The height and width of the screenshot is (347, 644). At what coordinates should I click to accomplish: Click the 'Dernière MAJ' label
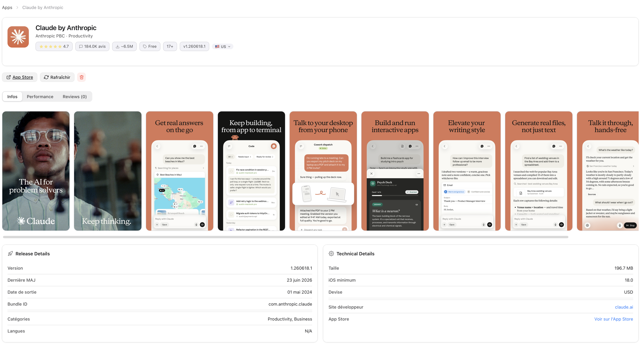click(21, 280)
